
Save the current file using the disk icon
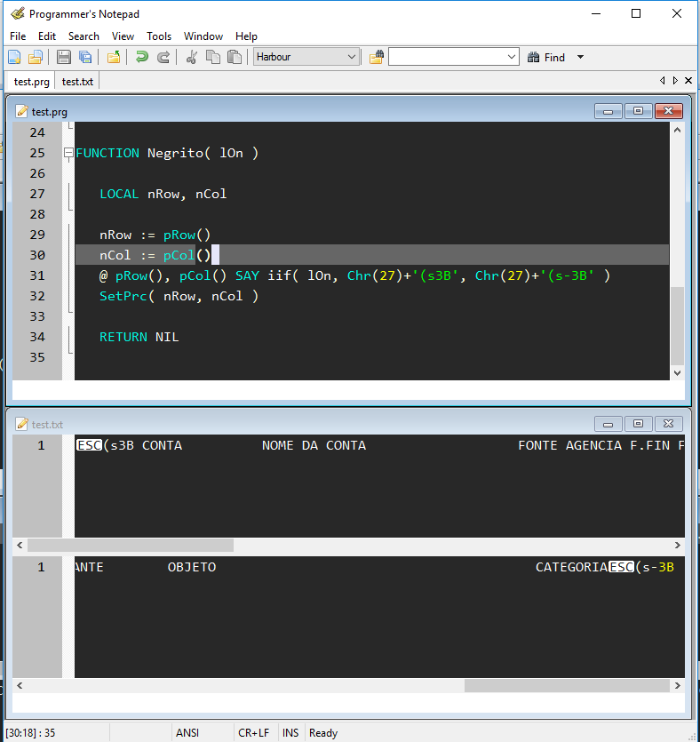(64, 57)
